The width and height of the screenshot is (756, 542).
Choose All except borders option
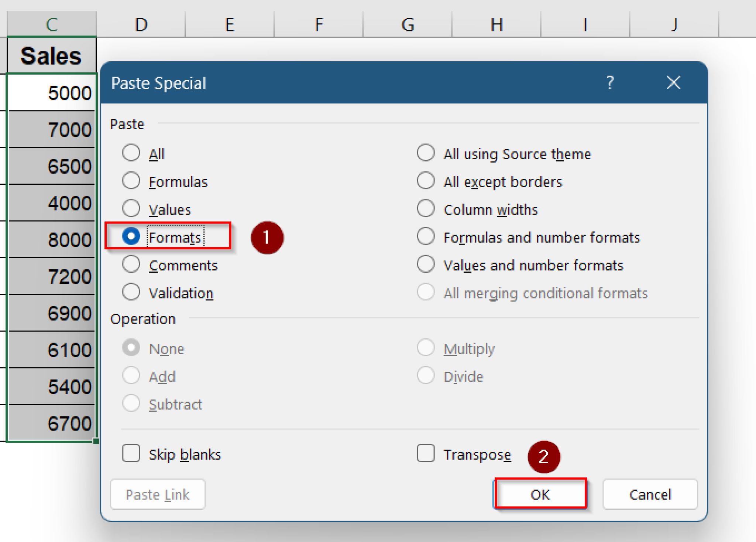click(425, 180)
